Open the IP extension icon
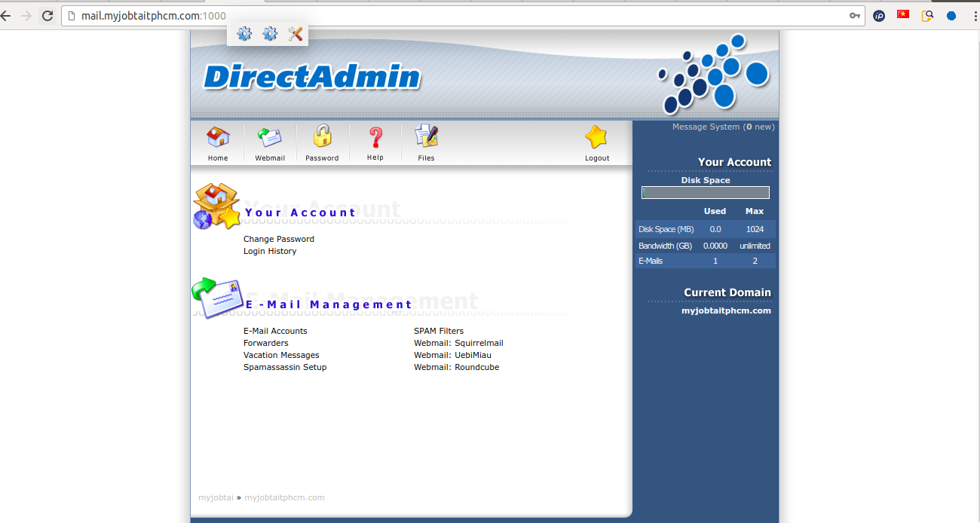Image resolution: width=980 pixels, height=523 pixels. [x=879, y=15]
